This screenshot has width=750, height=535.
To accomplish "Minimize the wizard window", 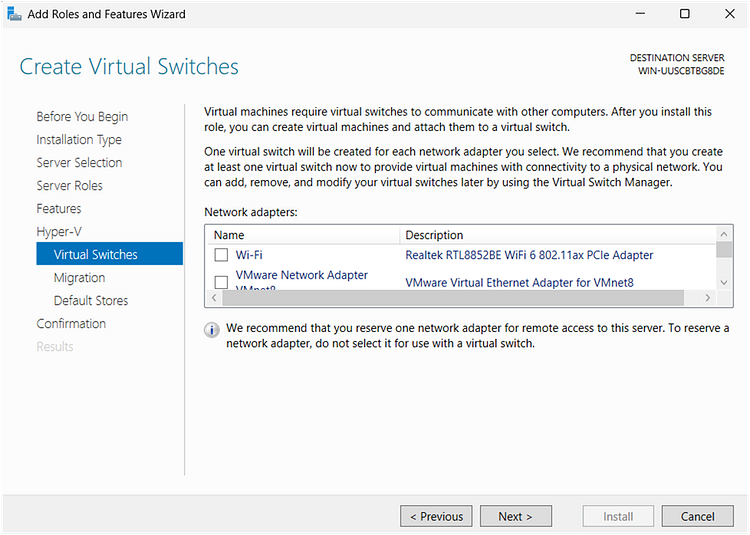I will [x=640, y=14].
